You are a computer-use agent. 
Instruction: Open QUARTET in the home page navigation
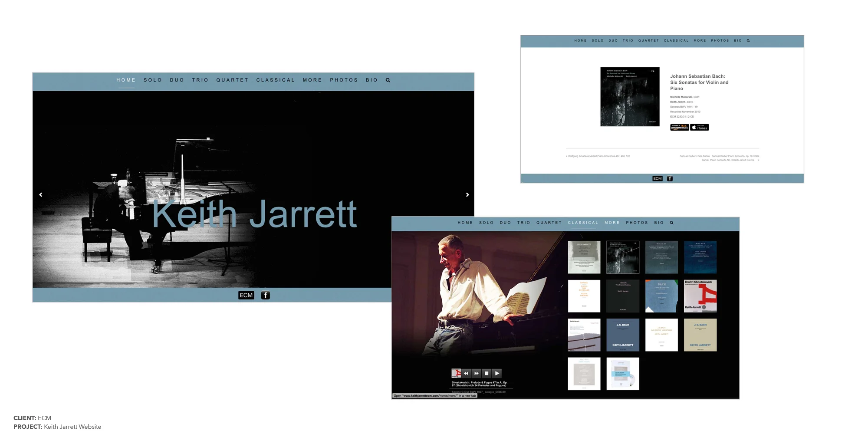[x=233, y=80]
